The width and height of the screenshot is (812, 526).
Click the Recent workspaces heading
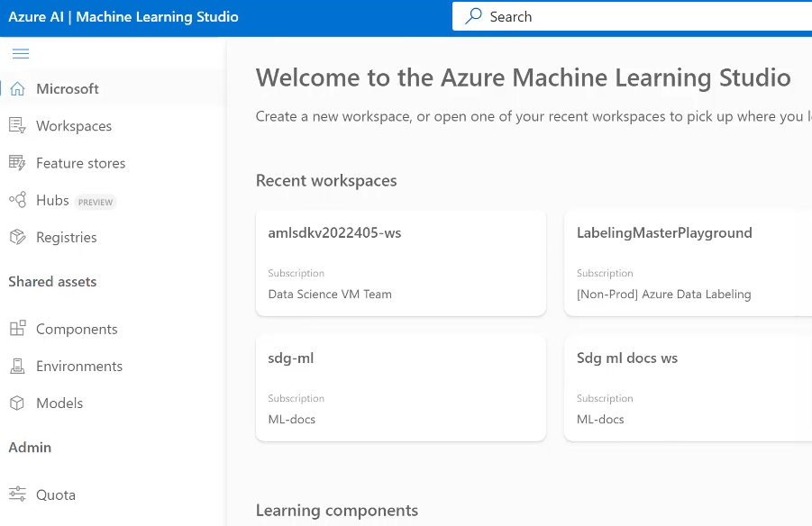click(326, 180)
